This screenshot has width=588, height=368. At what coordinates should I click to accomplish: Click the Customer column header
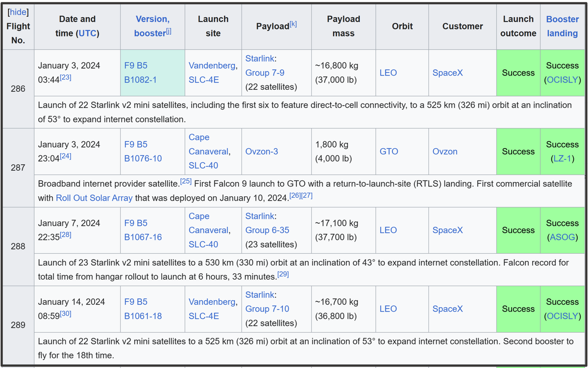pyautogui.click(x=463, y=26)
